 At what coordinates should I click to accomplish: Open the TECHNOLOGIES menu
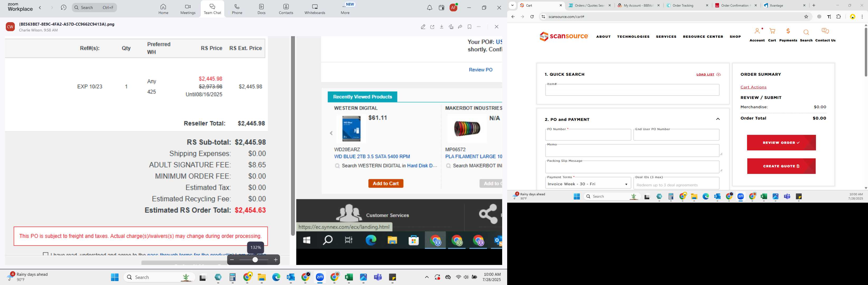[x=633, y=37]
